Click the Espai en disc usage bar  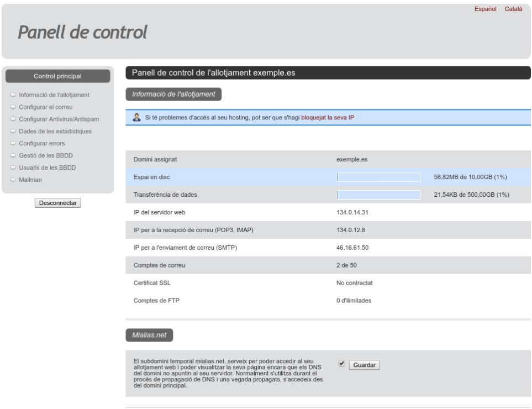[x=378, y=177]
